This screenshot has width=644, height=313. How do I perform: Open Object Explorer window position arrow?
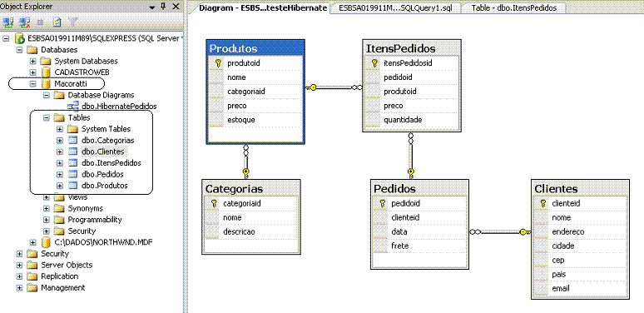152,7
